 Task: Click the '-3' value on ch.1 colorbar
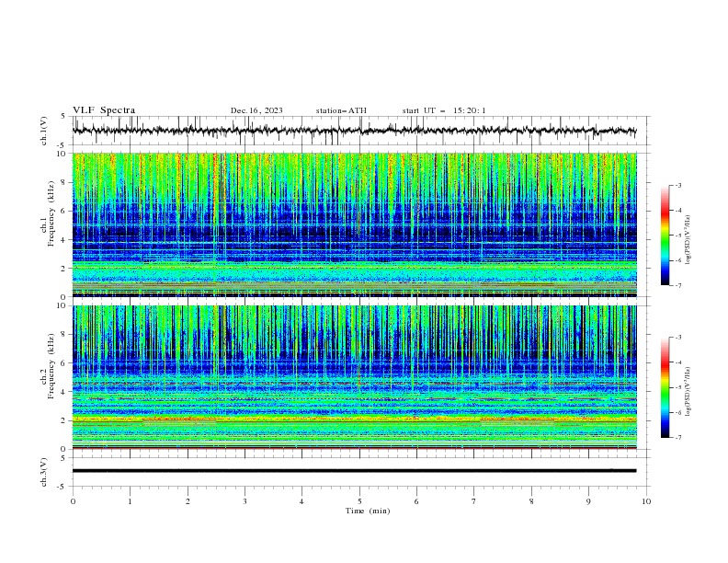677,185
